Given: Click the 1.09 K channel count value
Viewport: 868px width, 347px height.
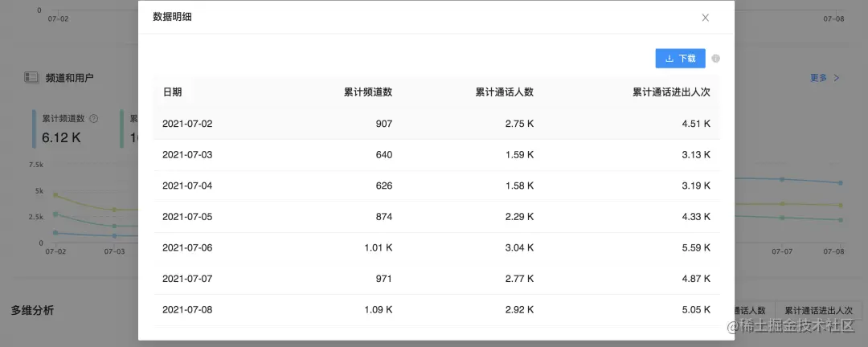Looking at the screenshot, I should point(378,310).
